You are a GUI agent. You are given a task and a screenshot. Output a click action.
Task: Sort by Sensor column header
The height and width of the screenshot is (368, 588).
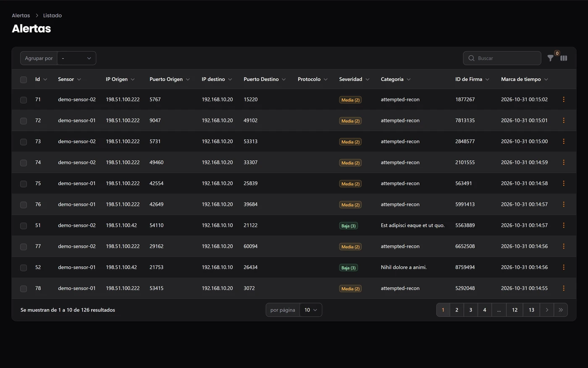pyautogui.click(x=69, y=79)
